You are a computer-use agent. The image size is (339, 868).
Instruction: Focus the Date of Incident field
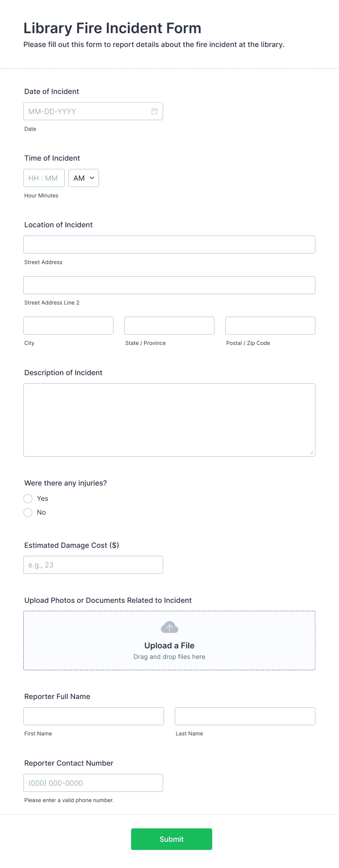click(93, 111)
